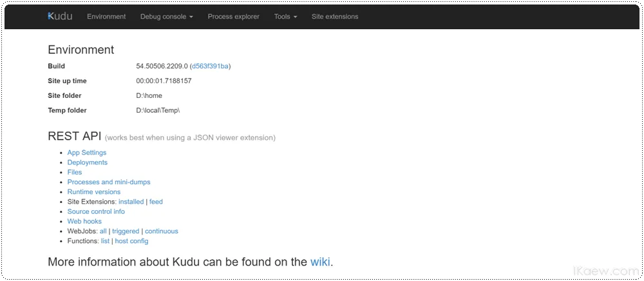644x281 pixels.
Task: Click the Kudu logo in navbar
Action: click(x=60, y=16)
